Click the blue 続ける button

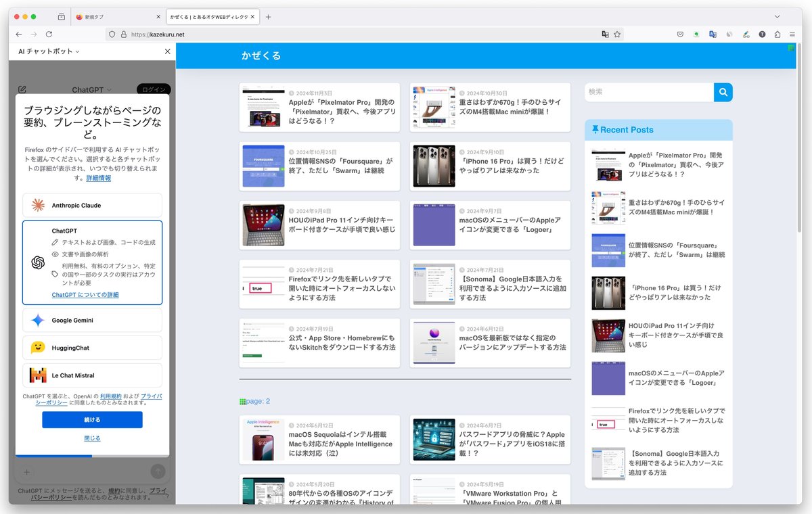tap(92, 420)
